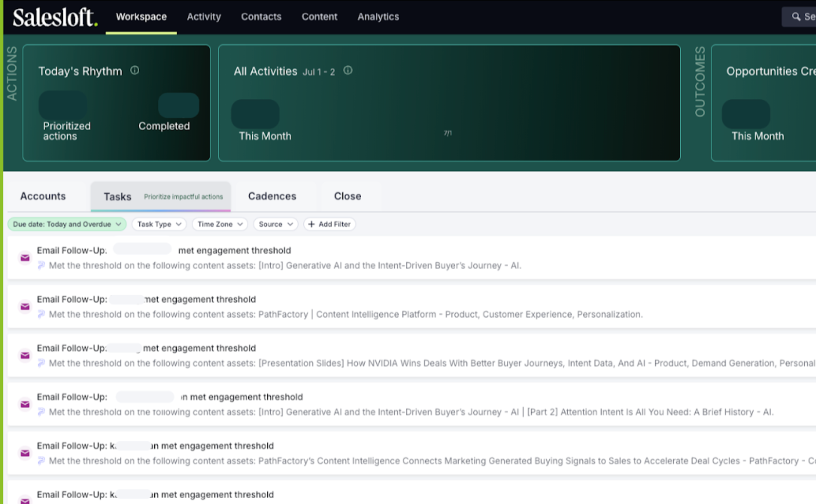The height and width of the screenshot is (504, 816).
Task: Click PathFactory icon before Buying Signals line
Action: [41, 461]
